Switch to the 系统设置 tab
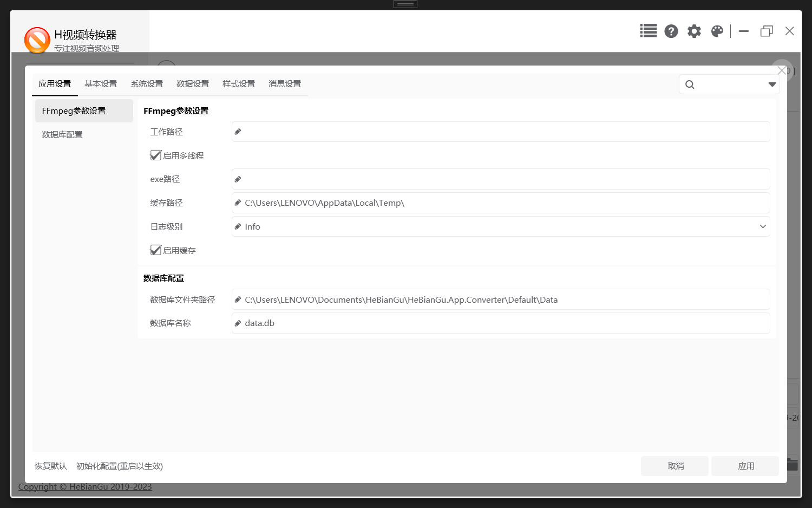 [147, 84]
